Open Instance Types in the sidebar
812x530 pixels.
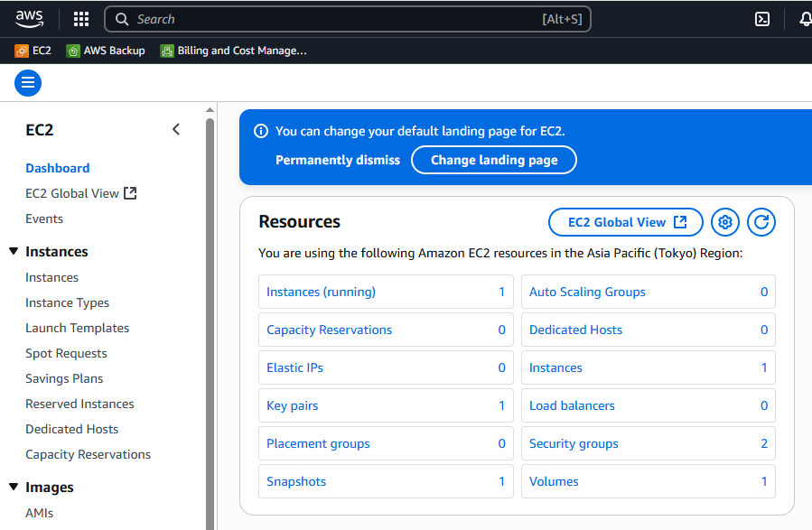[x=68, y=302]
